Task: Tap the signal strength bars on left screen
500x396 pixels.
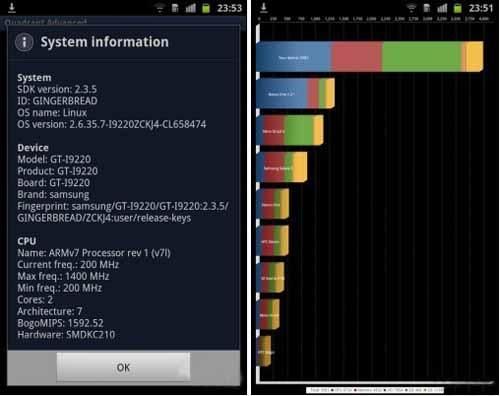Action: tap(191, 8)
